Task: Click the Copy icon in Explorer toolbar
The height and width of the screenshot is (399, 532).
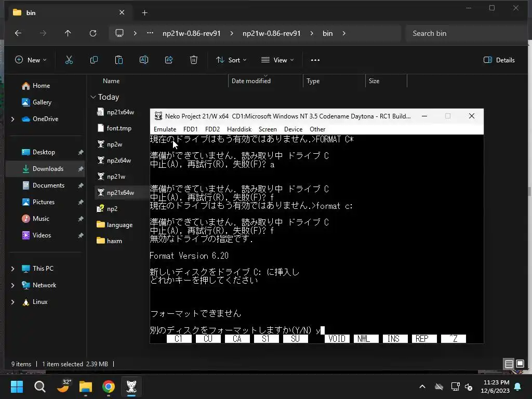Action: tap(94, 60)
